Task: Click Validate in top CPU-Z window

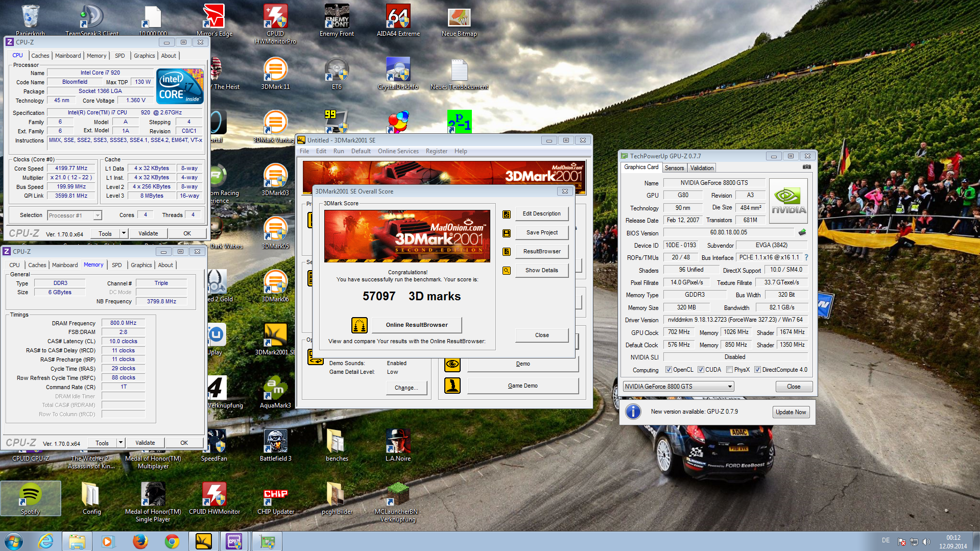Action: pos(148,233)
